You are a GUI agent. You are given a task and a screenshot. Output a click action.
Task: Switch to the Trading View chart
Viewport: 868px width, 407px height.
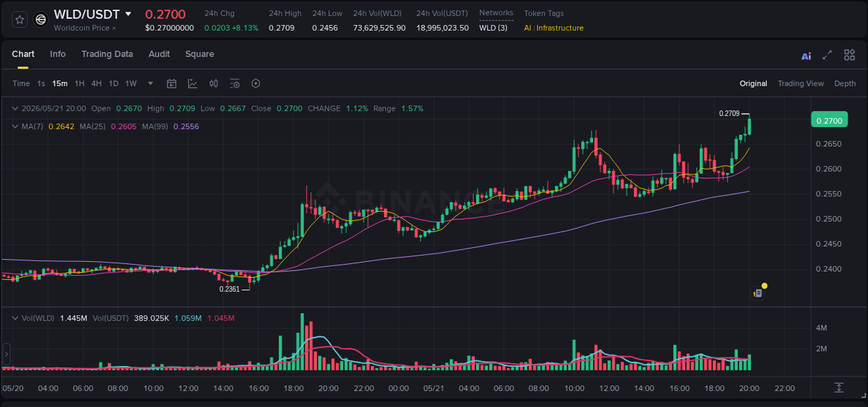coord(801,83)
